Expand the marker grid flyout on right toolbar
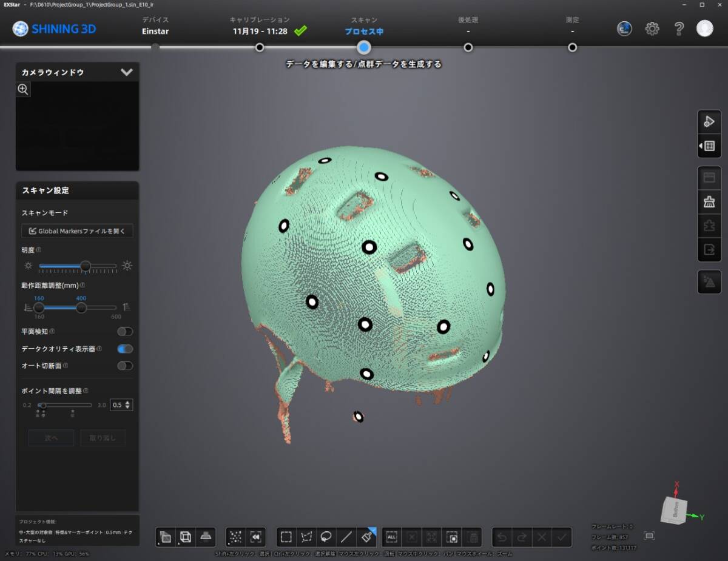Image resolution: width=728 pixels, height=561 pixels. tap(709, 146)
